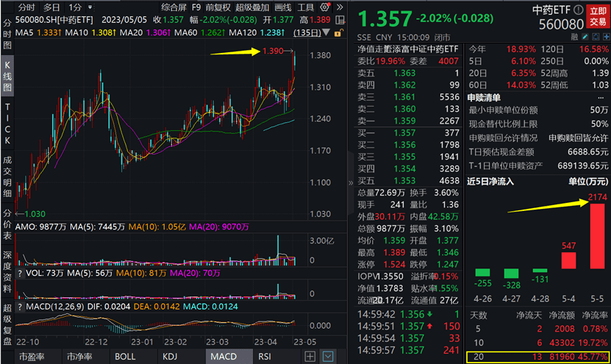Open 超级叠加 overlay menu
Image resolution: width=611 pixels, height=364 pixels.
point(252,7)
